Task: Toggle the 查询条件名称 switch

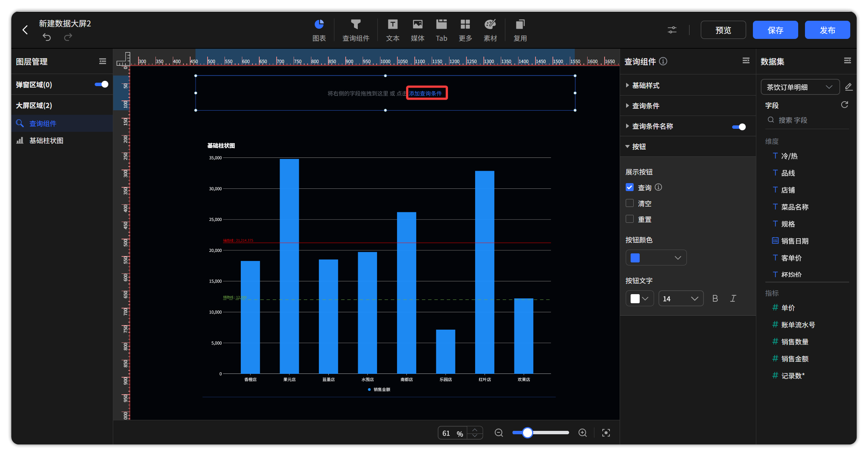Action: (x=739, y=127)
